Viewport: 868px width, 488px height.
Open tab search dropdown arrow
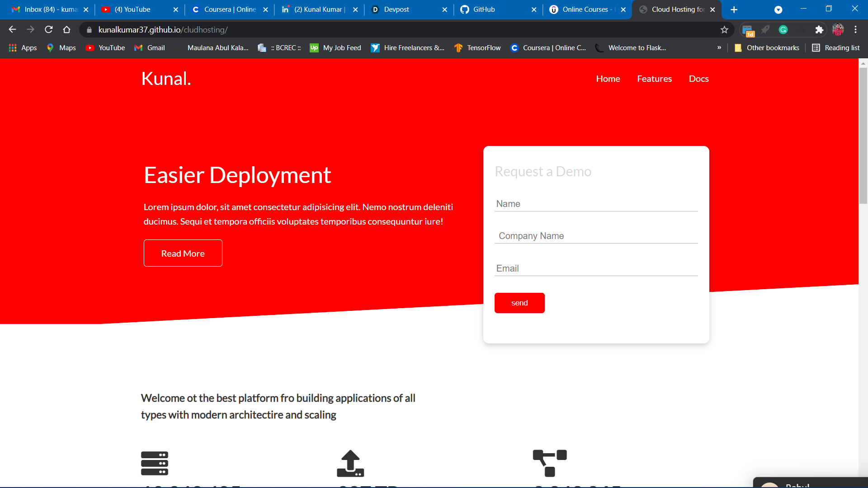[x=778, y=9]
